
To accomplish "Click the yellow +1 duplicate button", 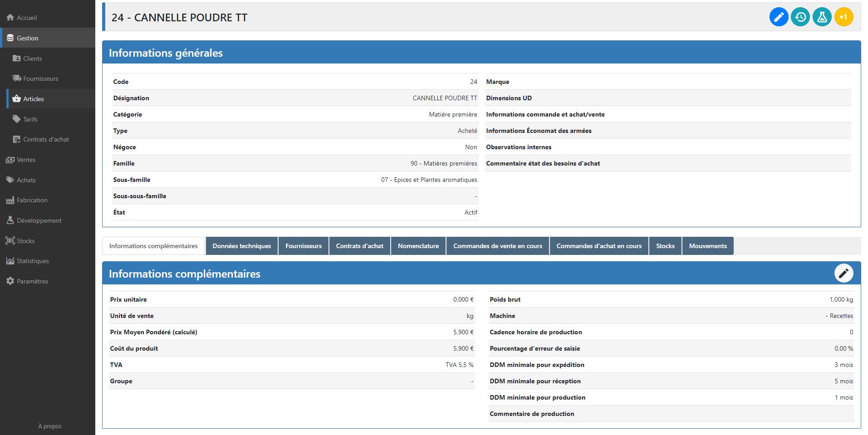I will tap(843, 17).
